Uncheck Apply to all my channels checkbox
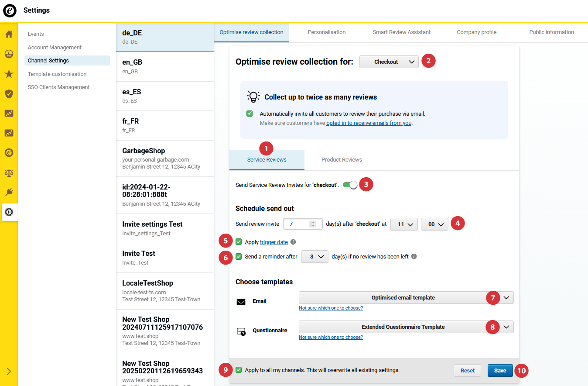 click(239, 370)
